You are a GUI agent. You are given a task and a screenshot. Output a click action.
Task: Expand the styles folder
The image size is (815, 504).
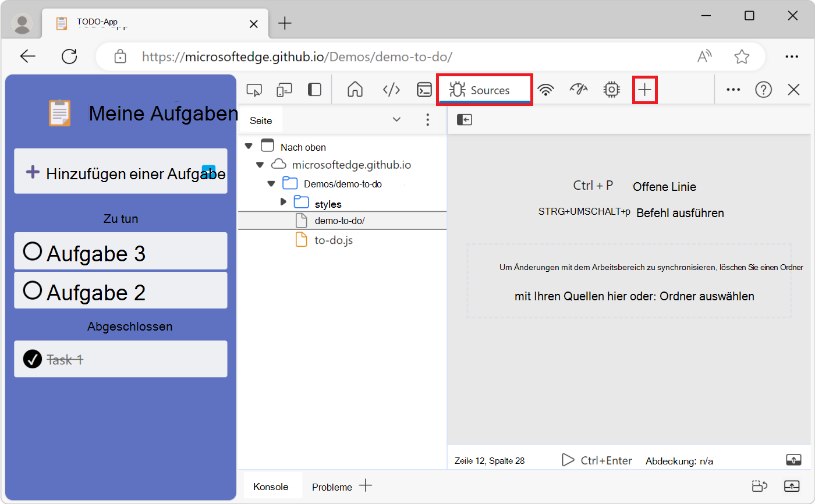point(283,202)
